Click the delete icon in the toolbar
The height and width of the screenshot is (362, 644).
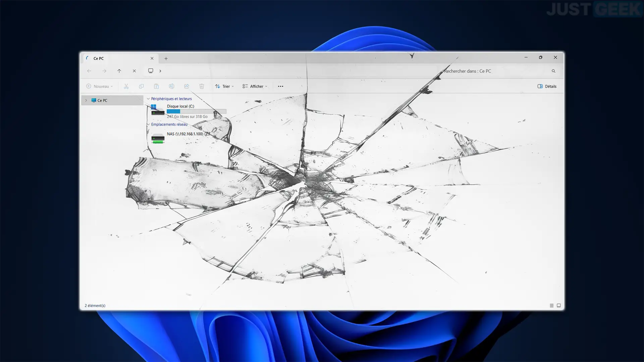point(202,86)
